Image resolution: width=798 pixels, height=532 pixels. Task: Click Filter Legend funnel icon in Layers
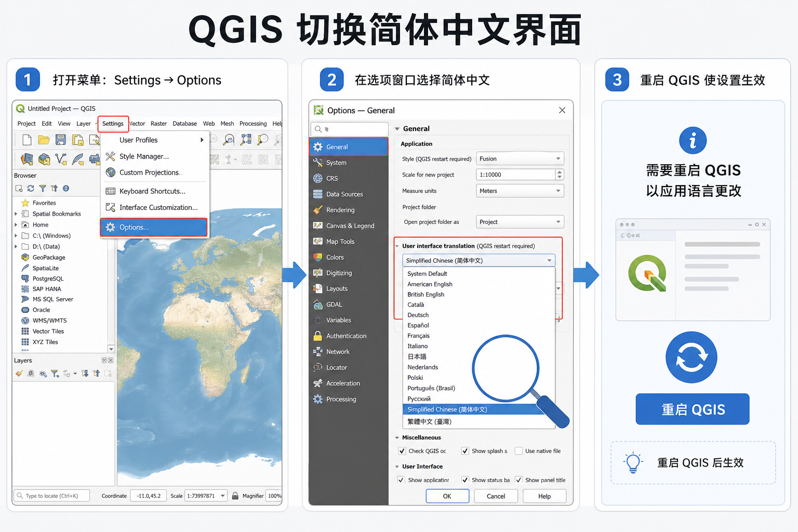point(55,374)
